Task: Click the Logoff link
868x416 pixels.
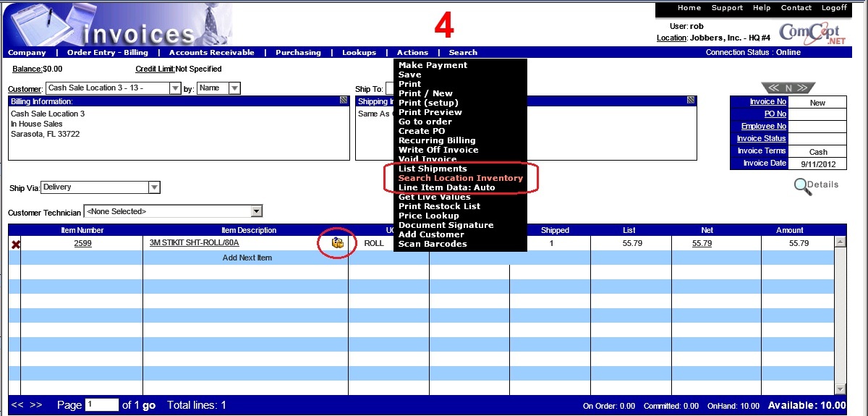Action: (x=834, y=8)
